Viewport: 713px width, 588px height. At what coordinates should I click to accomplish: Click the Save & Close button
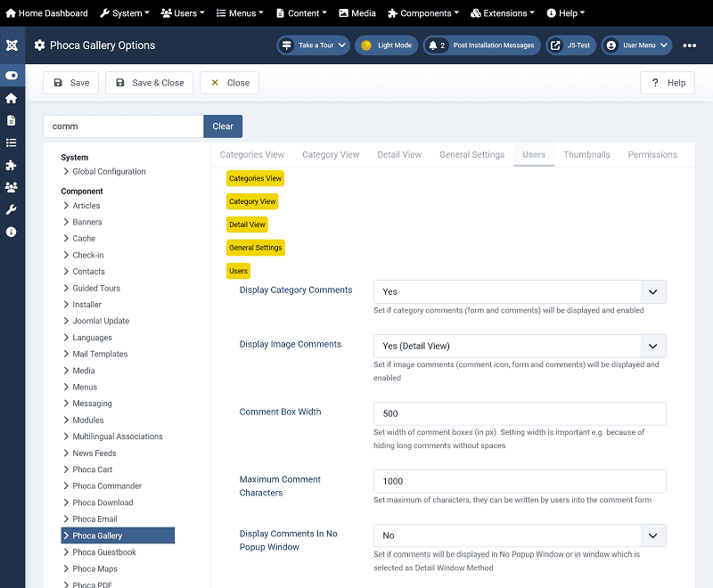coord(149,83)
